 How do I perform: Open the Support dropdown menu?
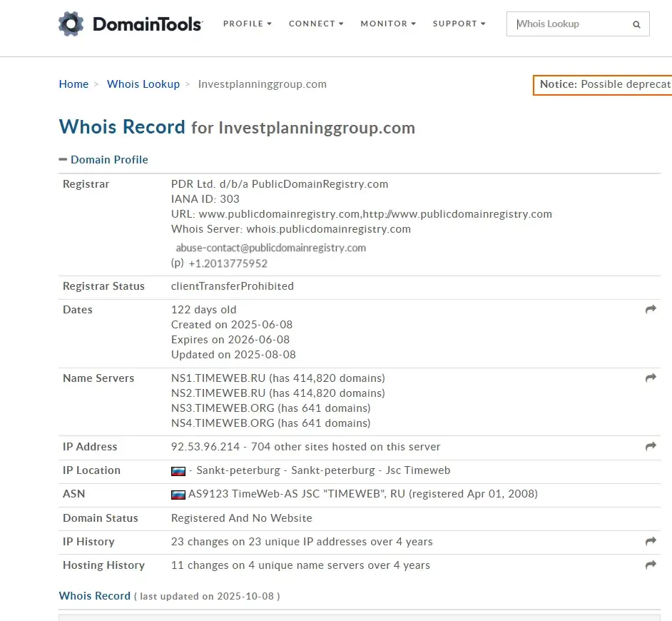point(459,24)
